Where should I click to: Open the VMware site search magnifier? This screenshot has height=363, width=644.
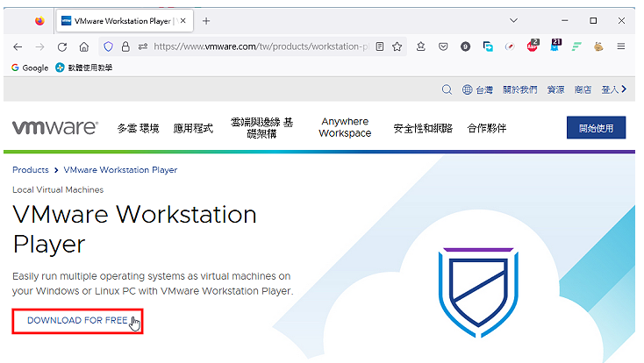click(447, 89)
